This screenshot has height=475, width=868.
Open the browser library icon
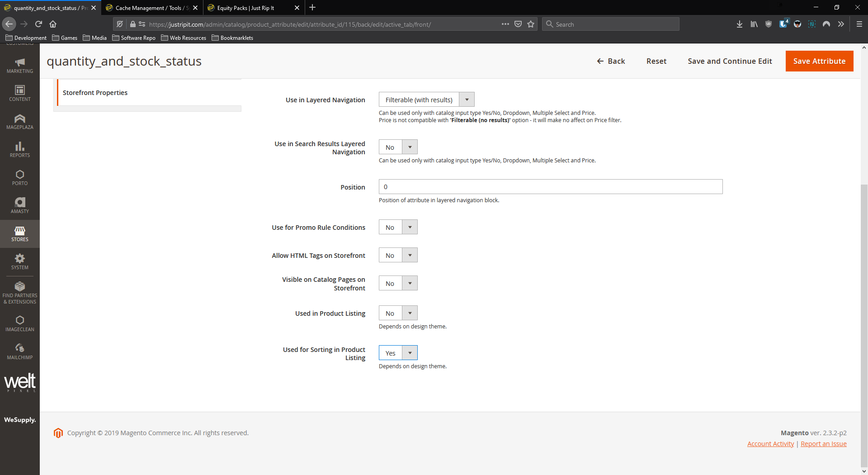pos(754,24)
